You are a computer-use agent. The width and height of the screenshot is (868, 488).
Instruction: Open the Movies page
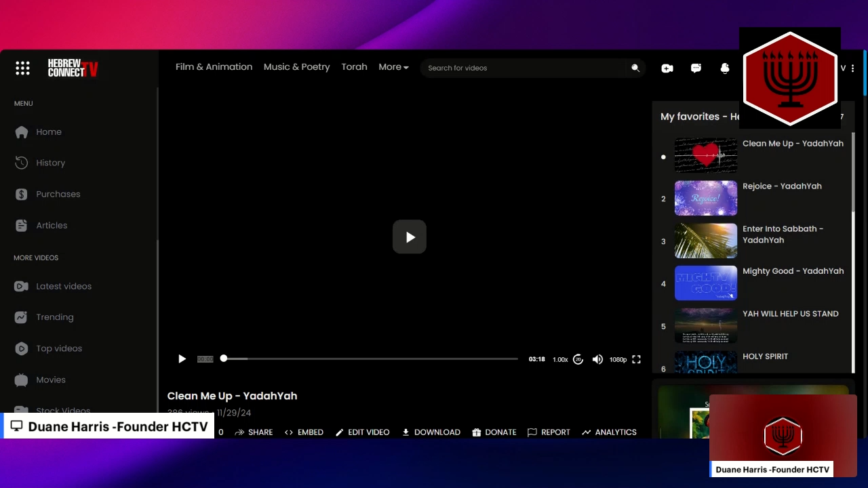coord(51,380)
